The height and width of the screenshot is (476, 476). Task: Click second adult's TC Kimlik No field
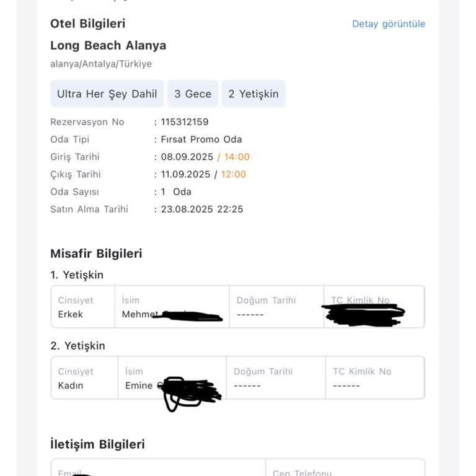tap(375, 378)
